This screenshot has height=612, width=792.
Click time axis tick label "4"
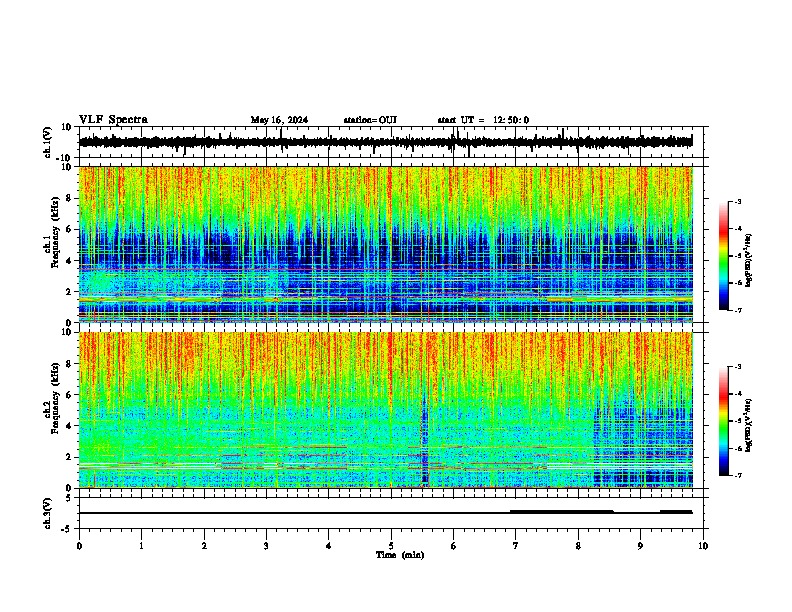click(329, 546)
